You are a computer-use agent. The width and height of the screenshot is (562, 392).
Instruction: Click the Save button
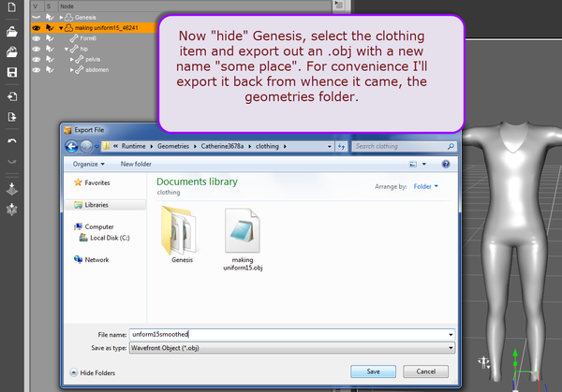point(373,371)
